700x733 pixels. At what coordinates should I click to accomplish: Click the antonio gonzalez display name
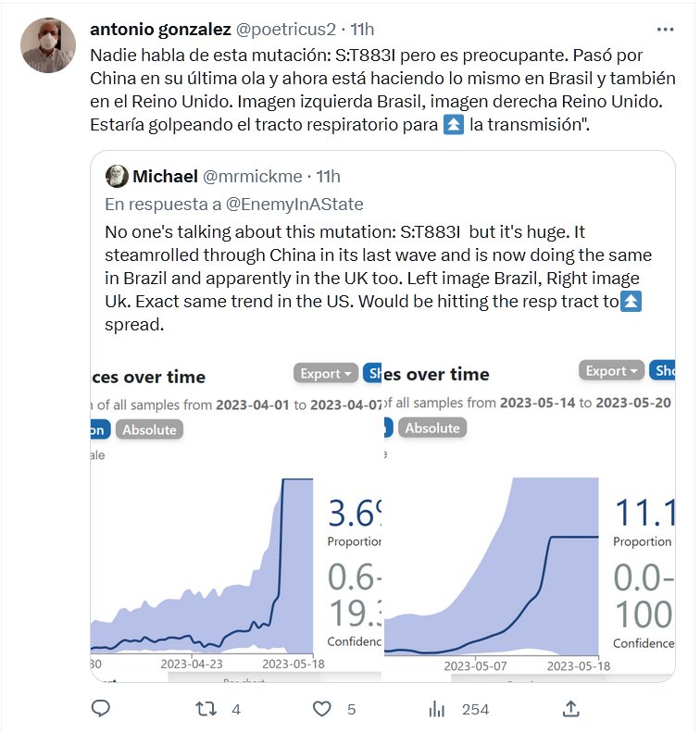click(160, 30)
